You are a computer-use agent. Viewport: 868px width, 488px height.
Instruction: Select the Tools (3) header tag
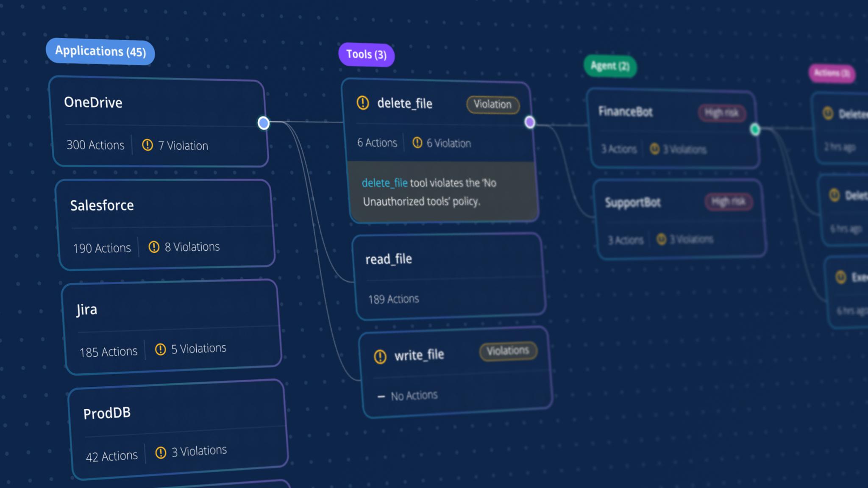[x=366, y=54]
